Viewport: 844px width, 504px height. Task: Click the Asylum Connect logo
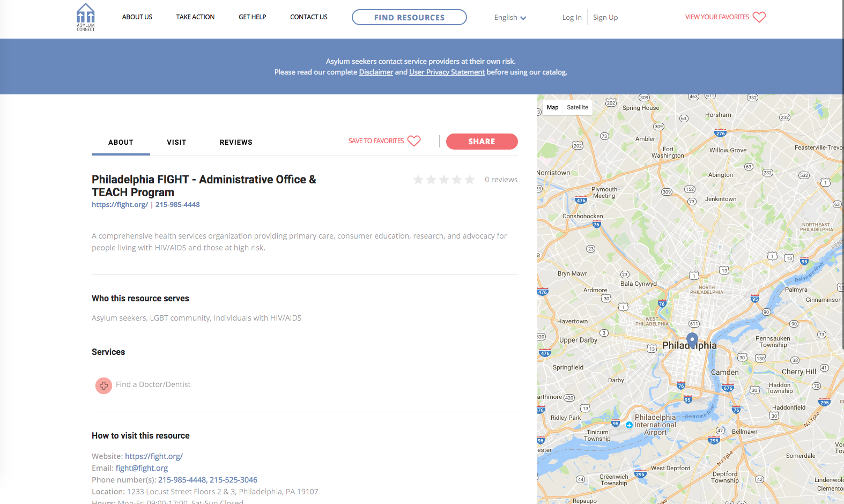[86, 17]
